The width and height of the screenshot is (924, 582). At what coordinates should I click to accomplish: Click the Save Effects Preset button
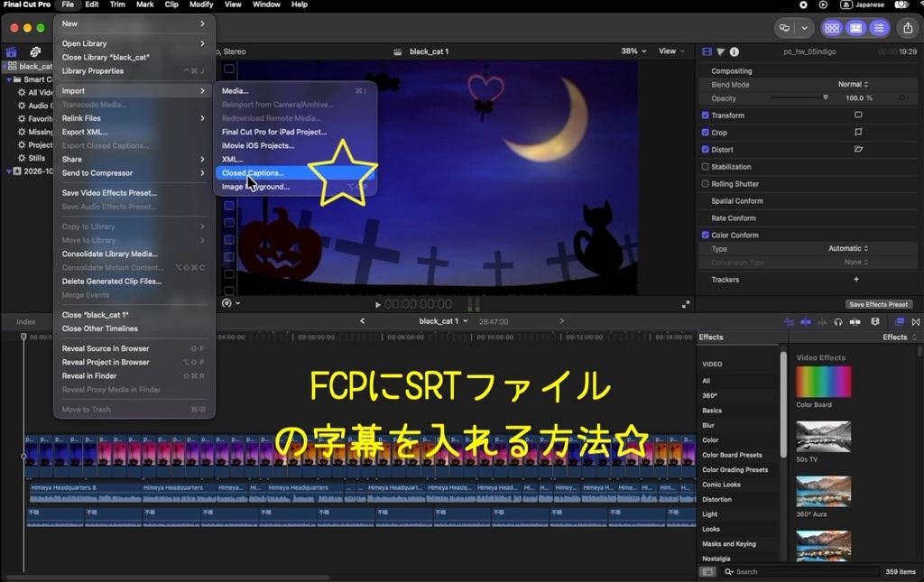tap(879, 305)
